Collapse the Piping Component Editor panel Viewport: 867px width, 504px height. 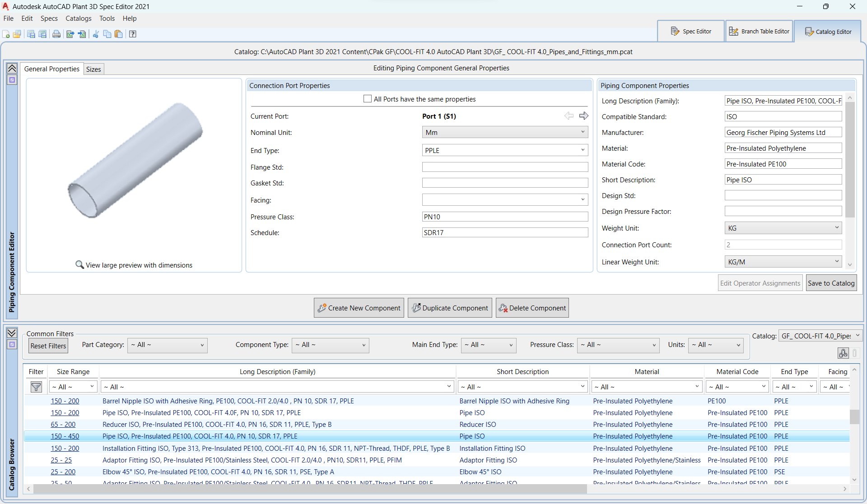(x=12, y=68)
